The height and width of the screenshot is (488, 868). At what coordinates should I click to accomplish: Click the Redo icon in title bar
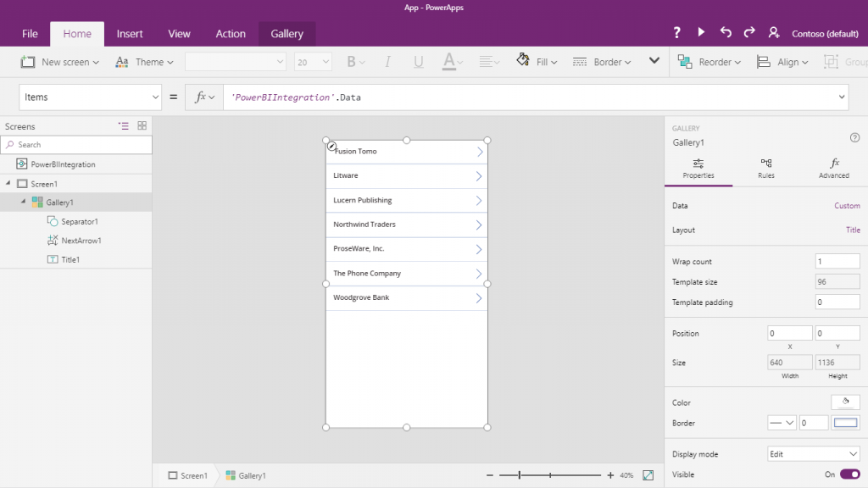point(749,31)
